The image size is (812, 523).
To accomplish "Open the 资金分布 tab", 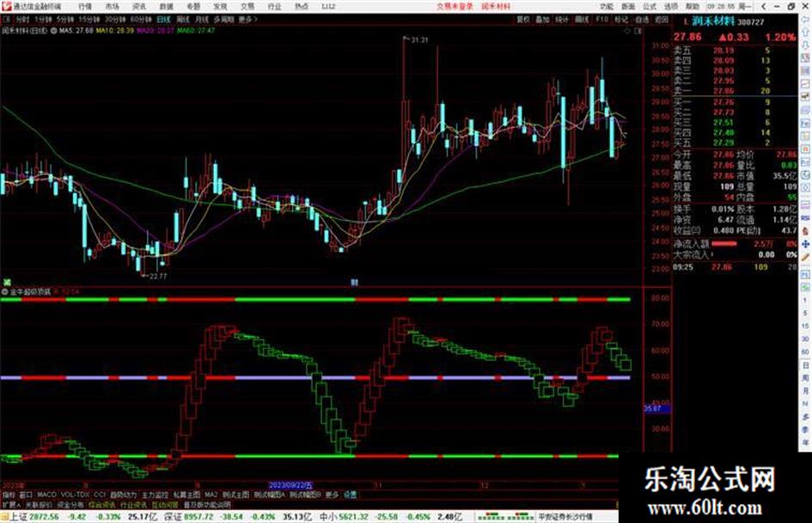I will click(x=70, y=505).
